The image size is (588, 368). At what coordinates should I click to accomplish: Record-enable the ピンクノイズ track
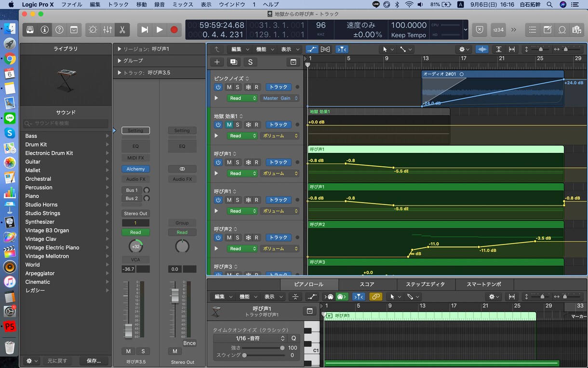click(256, 87)
